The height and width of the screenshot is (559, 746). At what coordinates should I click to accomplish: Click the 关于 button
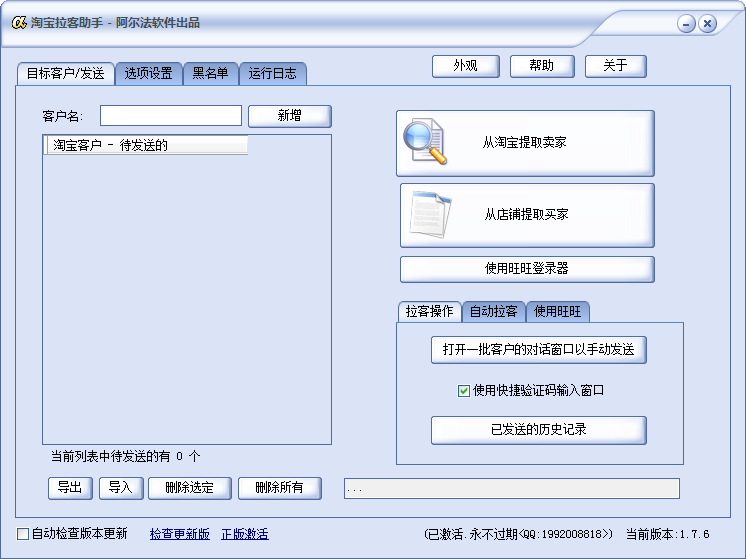click(615, 66)
